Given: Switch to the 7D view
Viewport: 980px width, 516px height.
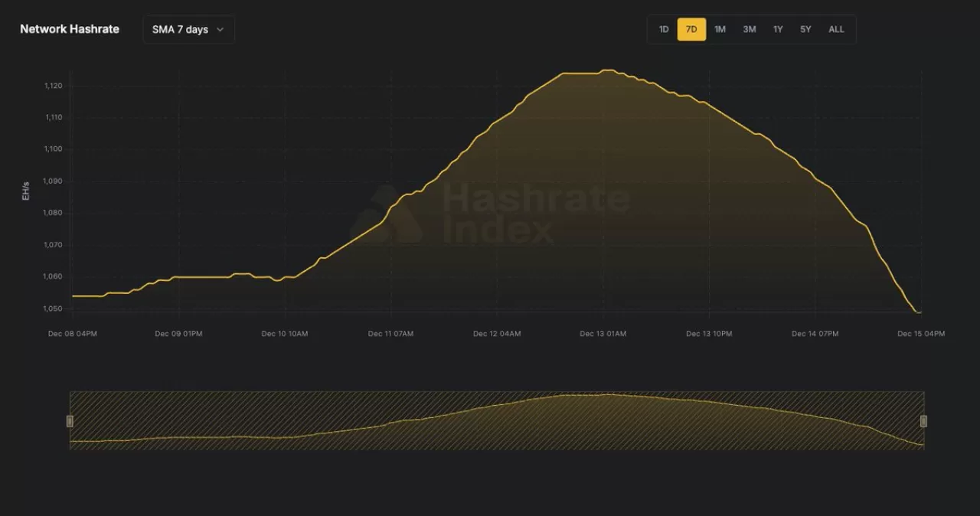Looking at the screenshot, I should pos(691,29).
